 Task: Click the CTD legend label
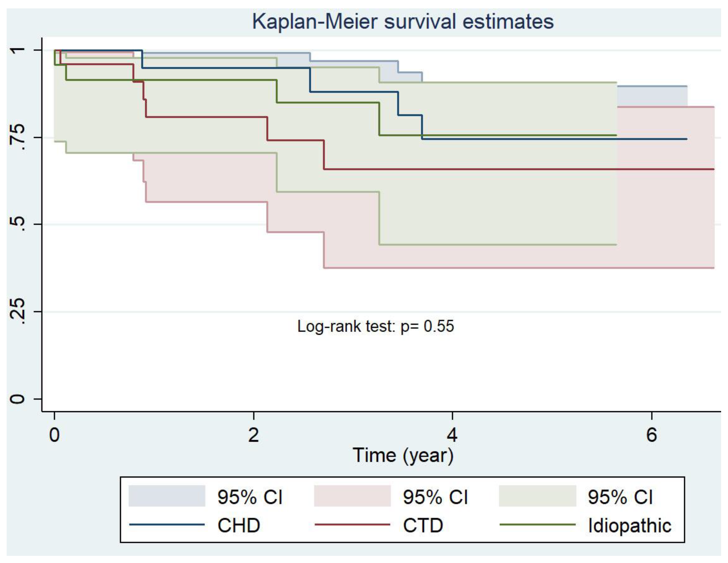pyautogui.click(x=423, y=526)
